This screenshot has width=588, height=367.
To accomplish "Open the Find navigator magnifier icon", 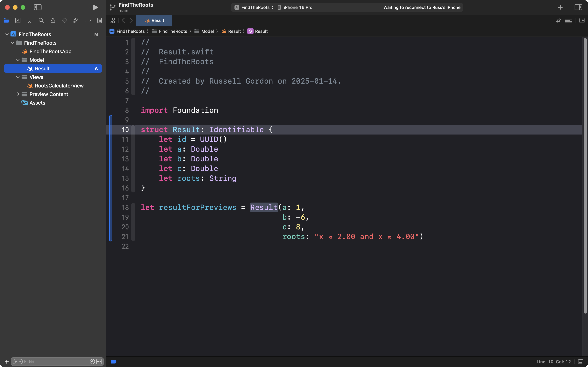I will click(x=41, y=20).
